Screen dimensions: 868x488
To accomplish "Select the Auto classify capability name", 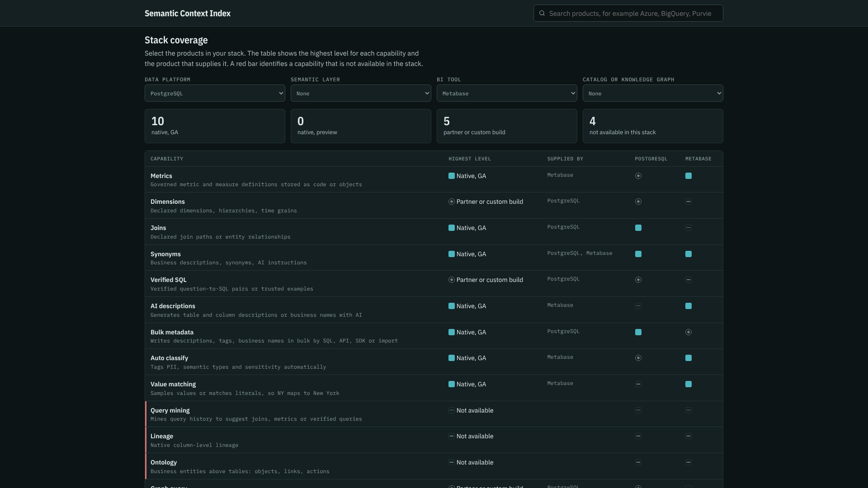I will [169, 358].
